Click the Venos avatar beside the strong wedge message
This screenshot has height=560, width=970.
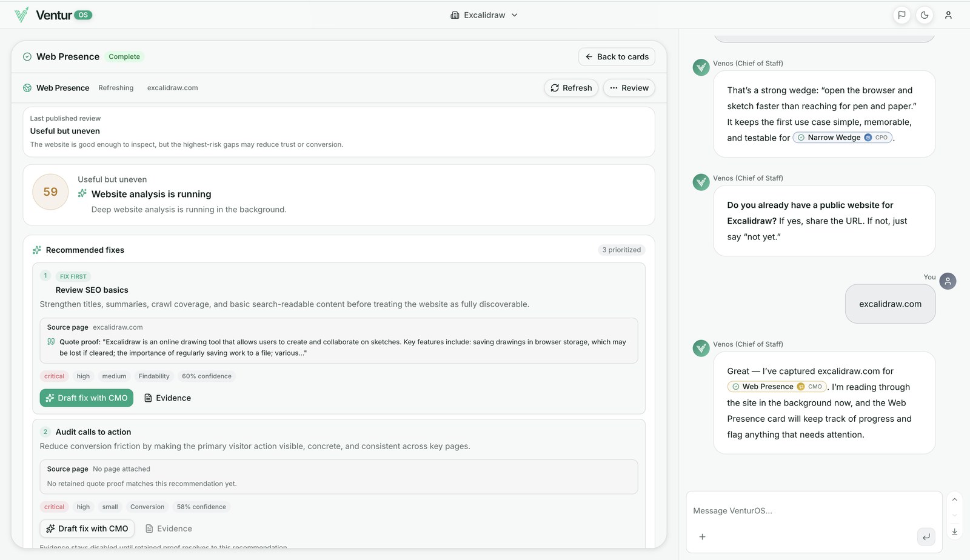(701, 67)
